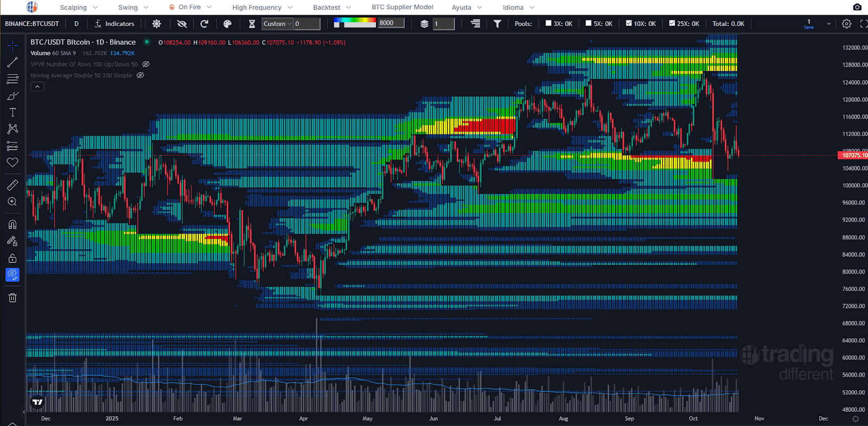Open the High Frequency dropdown menu
Viewport: 868px width, 426px height.
click(x=263, y=8)
